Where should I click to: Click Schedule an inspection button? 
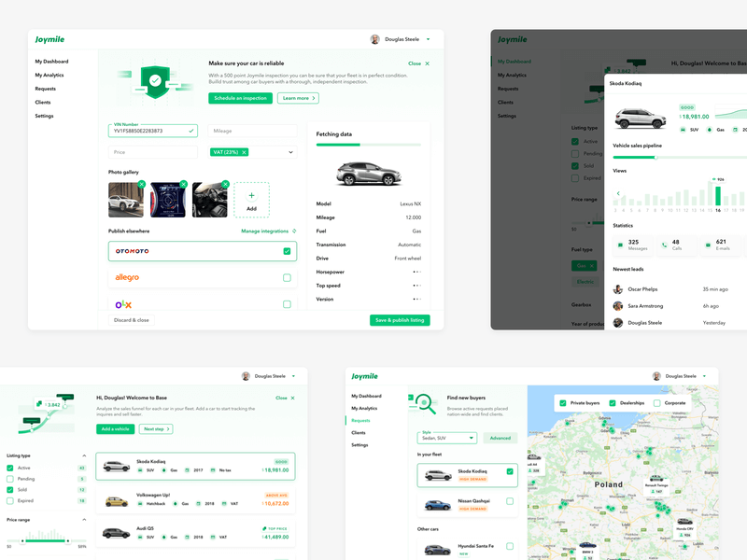(240, 98)
